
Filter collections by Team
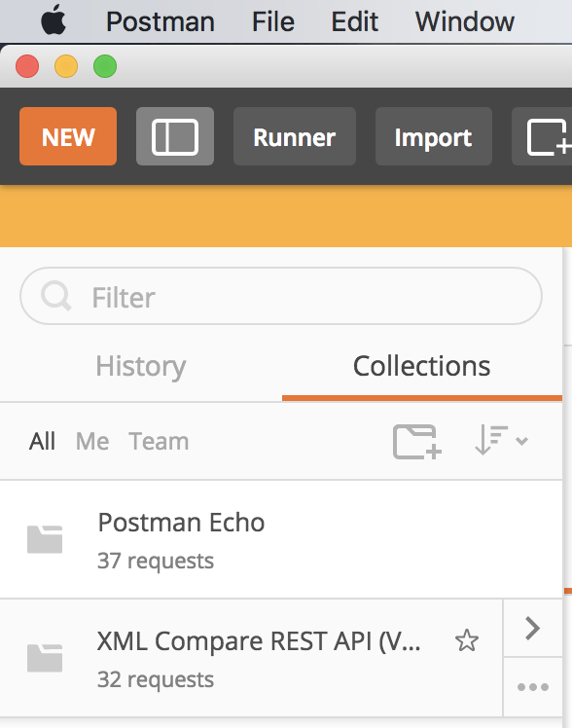coord(159,441)
